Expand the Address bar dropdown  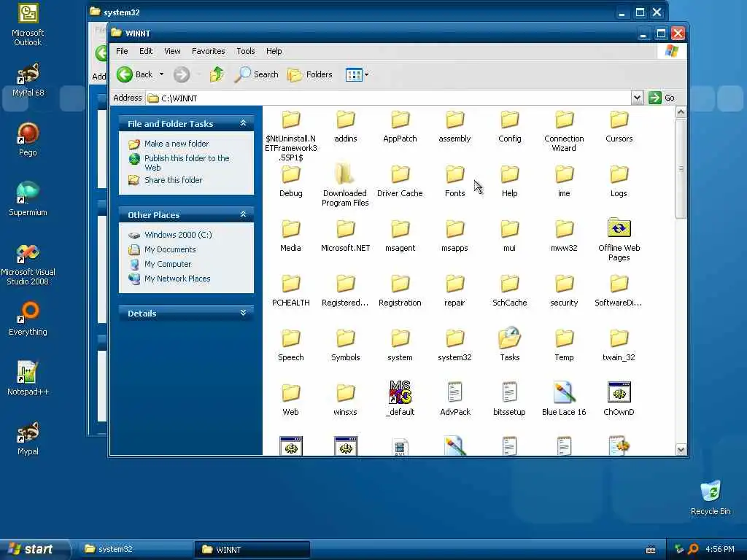pos(637,98)
